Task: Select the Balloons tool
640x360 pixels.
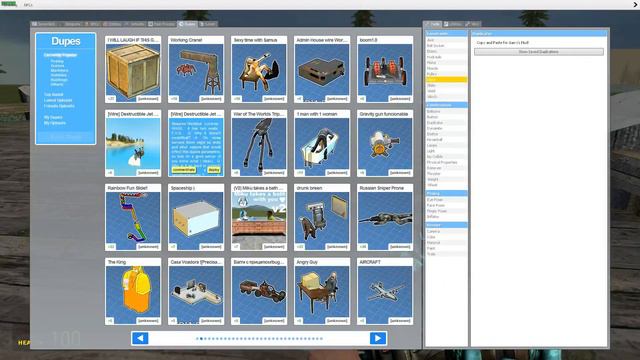Action: (x=446, y=111)
